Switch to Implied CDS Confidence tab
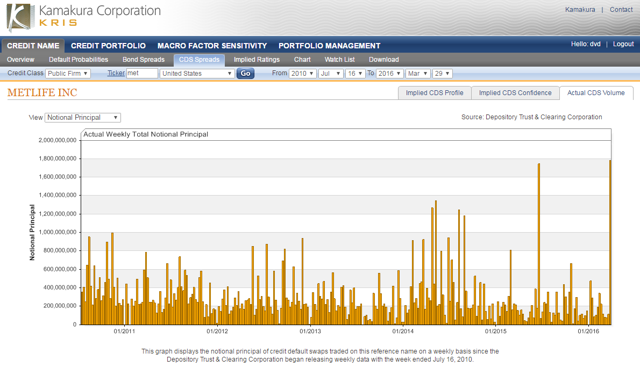 coord(515,93)
